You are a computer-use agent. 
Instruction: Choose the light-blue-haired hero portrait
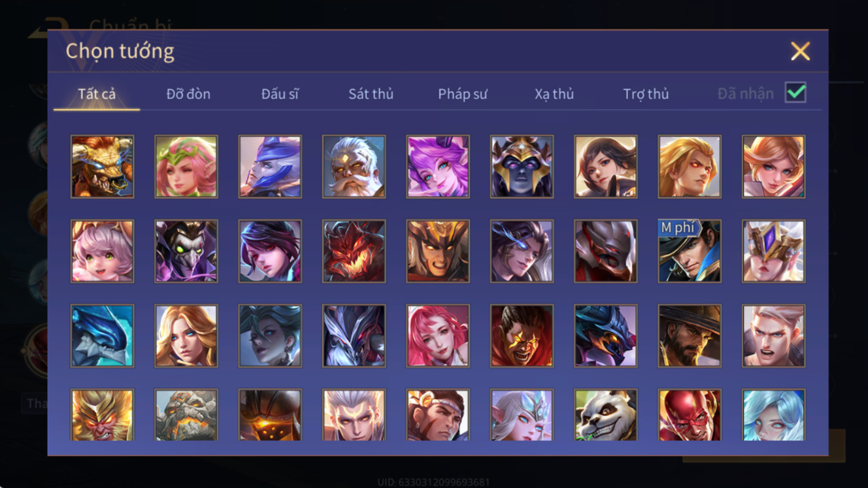(773, 415)
